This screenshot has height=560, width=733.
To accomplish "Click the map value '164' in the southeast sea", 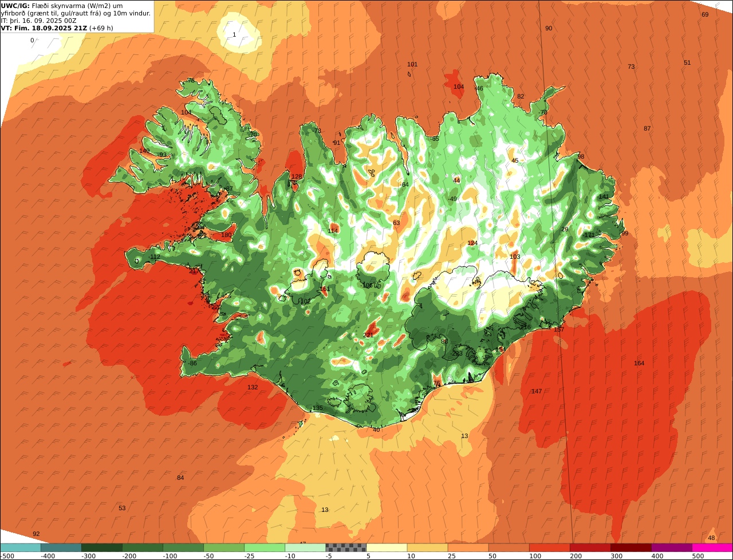I will pyautogui.click(x=639, y=364).
